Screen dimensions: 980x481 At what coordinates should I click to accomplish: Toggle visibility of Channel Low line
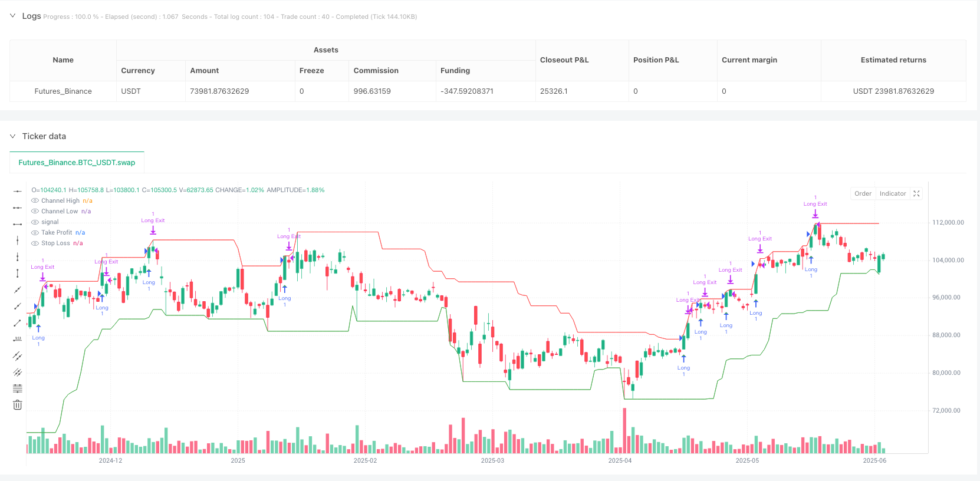(35, 211)
